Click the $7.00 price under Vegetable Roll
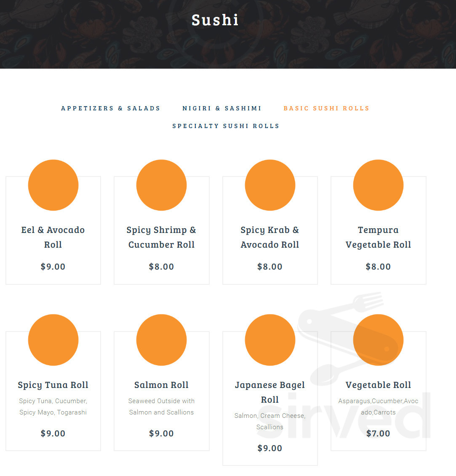This screenshot has width=456, height=476. click(x=378, y=433)
